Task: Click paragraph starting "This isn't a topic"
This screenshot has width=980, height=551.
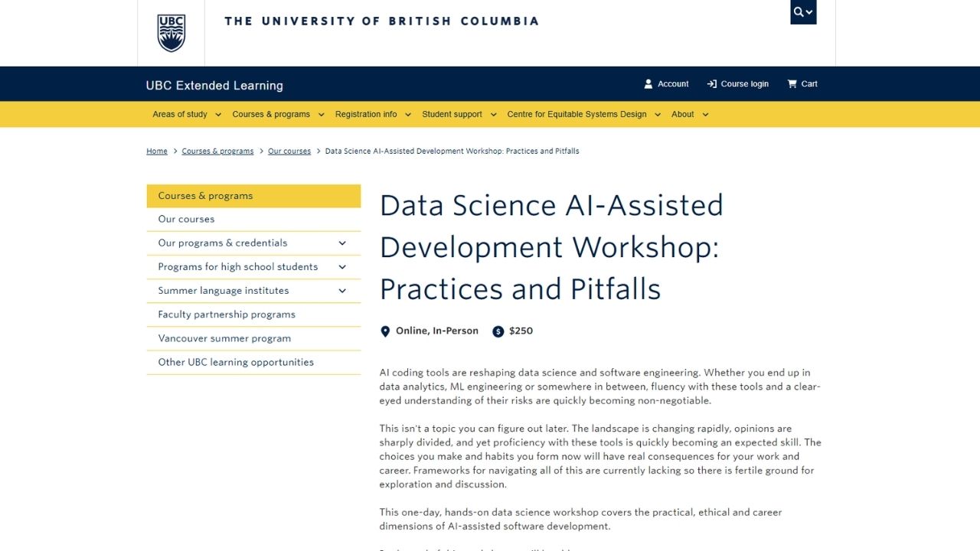Action: [x=600, y=457]
